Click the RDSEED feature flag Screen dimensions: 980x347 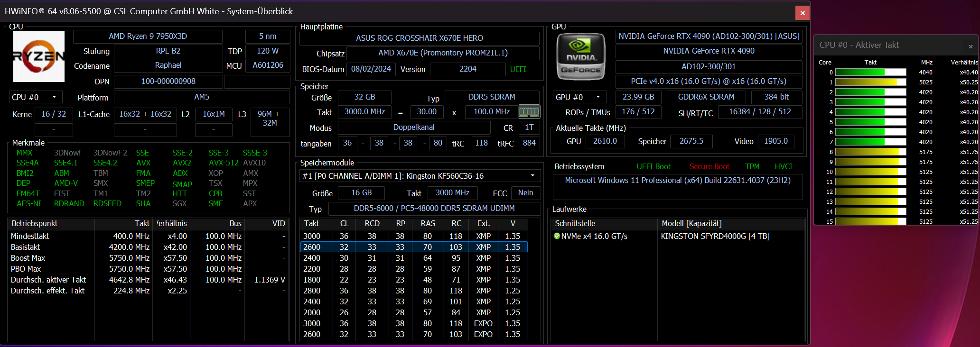[x=107, y=204]
